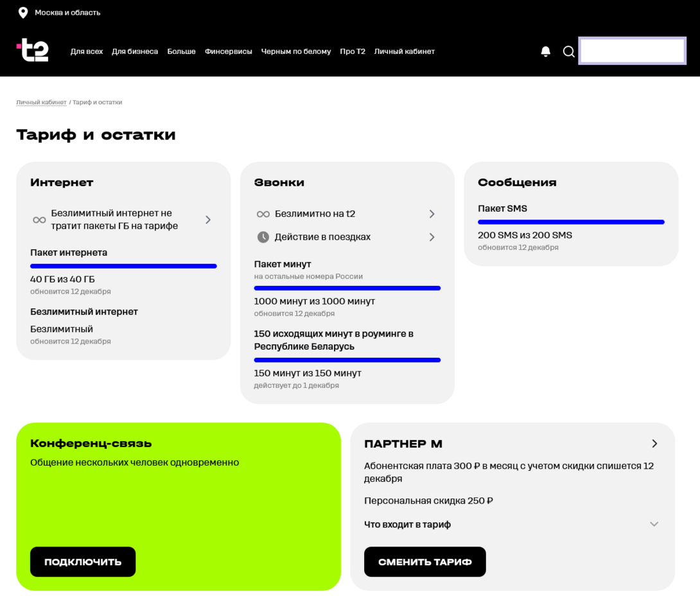Open ПАРТНЕР М tariff details arrow

[654, 444]
